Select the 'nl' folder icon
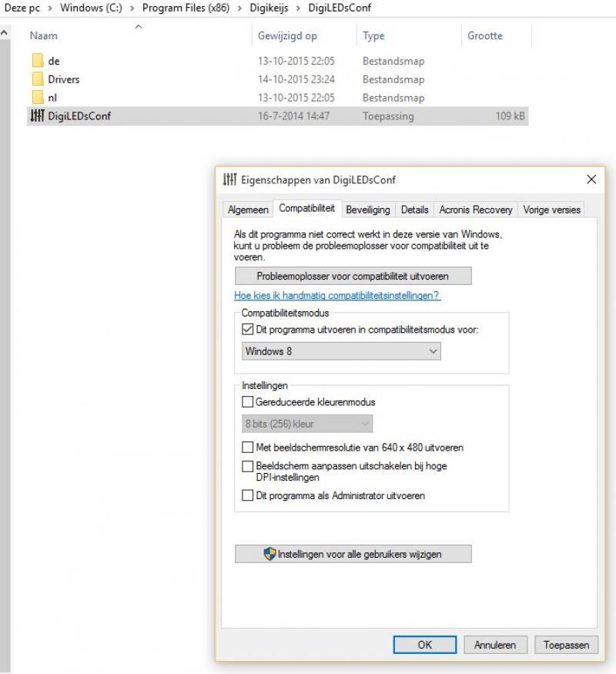616x674 pixels. point(38,97)
